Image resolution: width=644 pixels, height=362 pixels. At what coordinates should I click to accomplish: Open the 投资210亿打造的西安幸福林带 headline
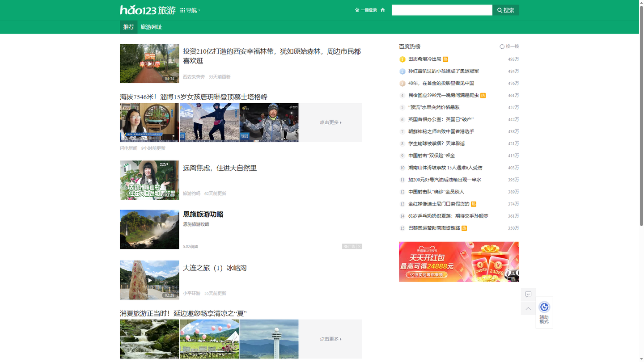pos(272,56)
